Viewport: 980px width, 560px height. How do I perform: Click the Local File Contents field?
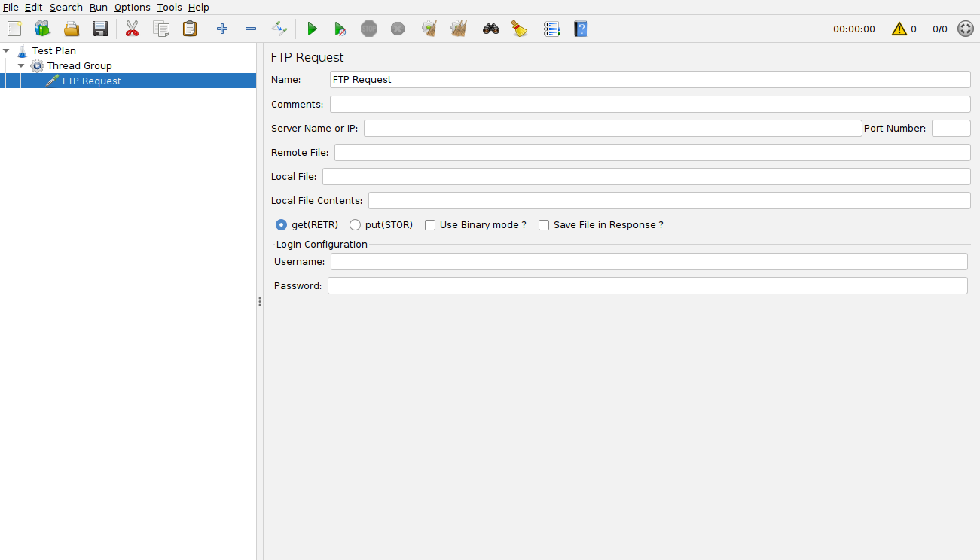(x=670, y=200)
